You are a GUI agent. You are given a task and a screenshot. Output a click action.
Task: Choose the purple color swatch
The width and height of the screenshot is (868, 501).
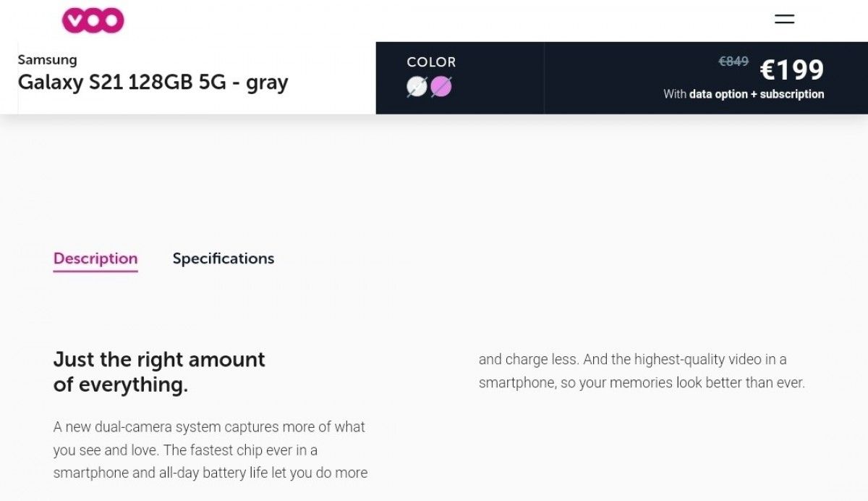[441, 87]
